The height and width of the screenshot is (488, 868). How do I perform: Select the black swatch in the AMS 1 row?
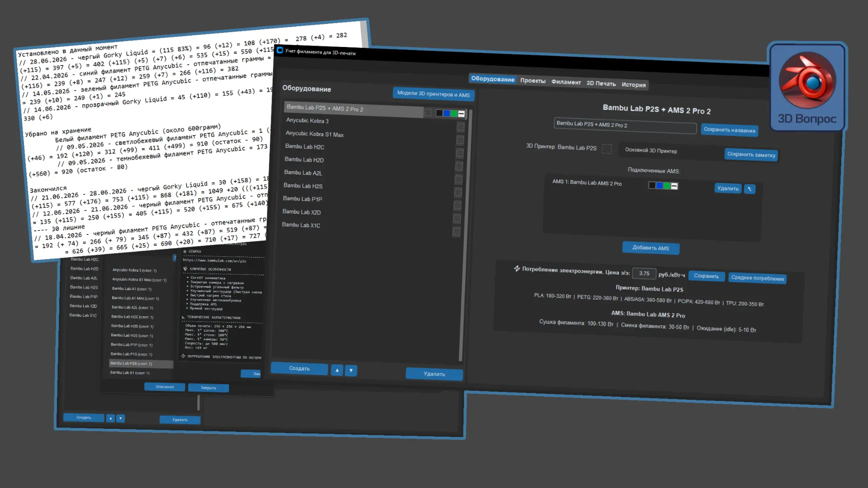tap(652, 185)
